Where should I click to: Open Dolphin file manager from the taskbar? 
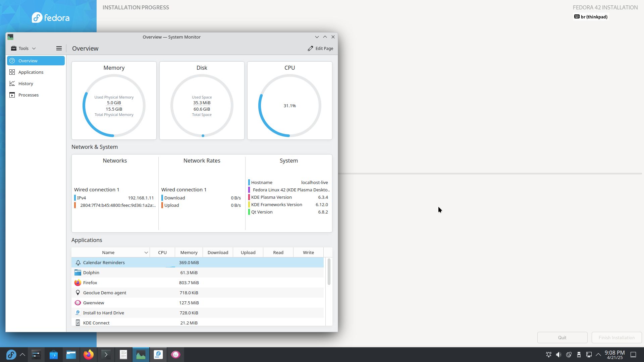click(71, 355)
